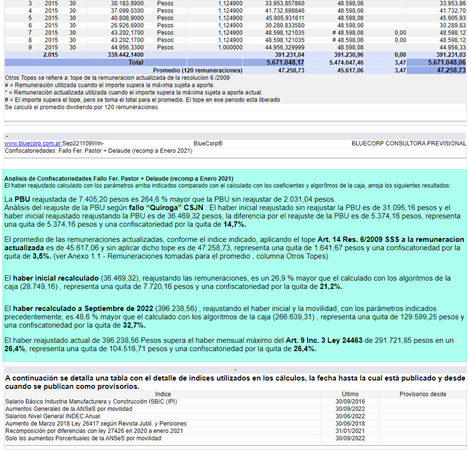Click the 'Provisorios desde' column header
This screenshot has width=468, height=450.
coord(423,394)
